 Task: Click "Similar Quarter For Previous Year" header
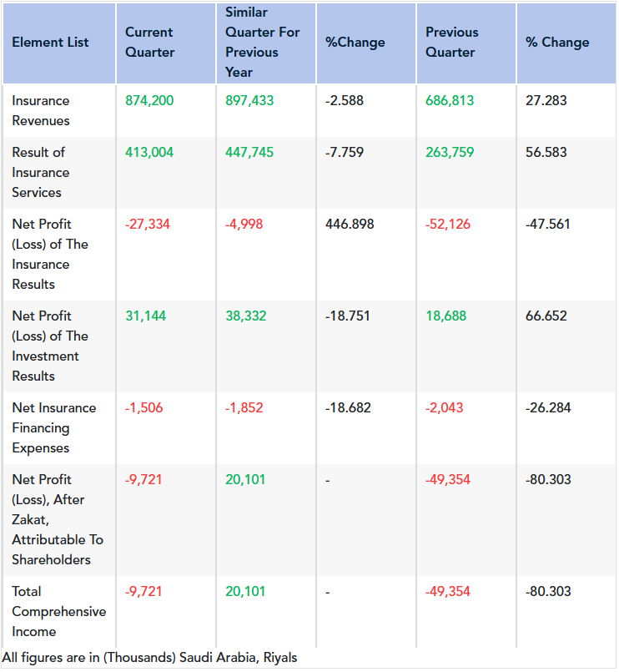(252, 43)
